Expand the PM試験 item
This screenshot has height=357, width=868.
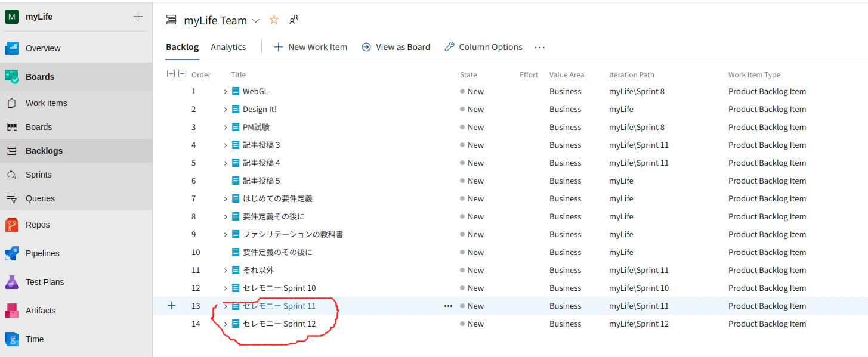point(226,128)
